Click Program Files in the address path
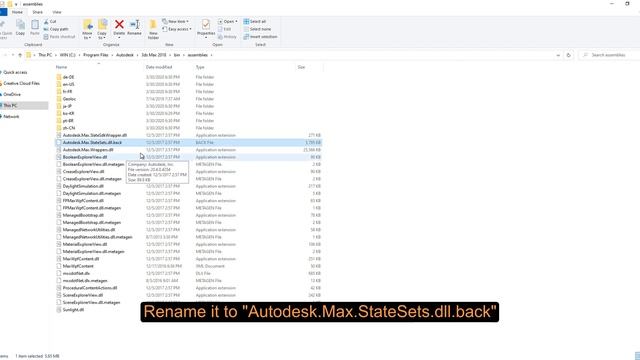The width and height of the screenshot is (640, 360). point(96,55)
